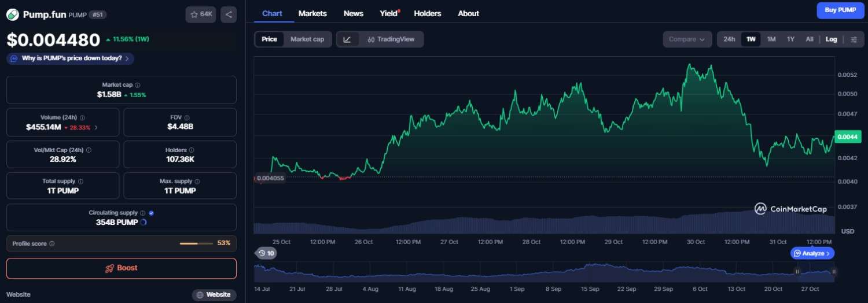Open the Compare dropdown
The image size is (868, 303).
point(686,39)
